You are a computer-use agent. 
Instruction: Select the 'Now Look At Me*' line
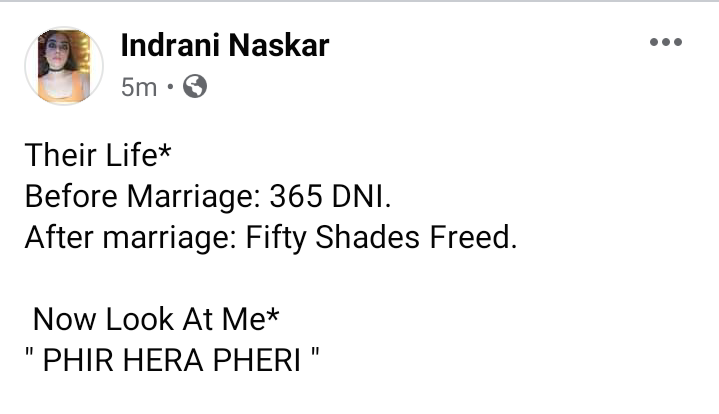click(156, 319)
